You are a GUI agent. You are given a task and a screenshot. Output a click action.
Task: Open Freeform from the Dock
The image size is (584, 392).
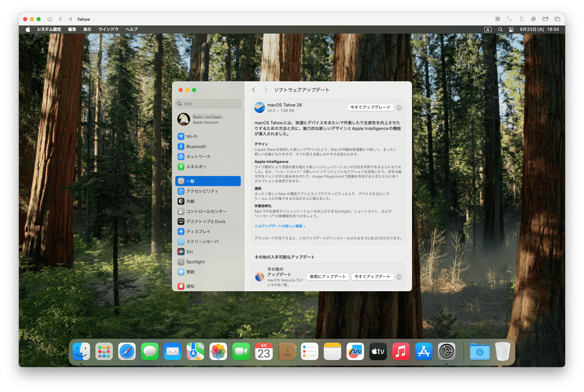pyautogui.click(x=355, y=351)
